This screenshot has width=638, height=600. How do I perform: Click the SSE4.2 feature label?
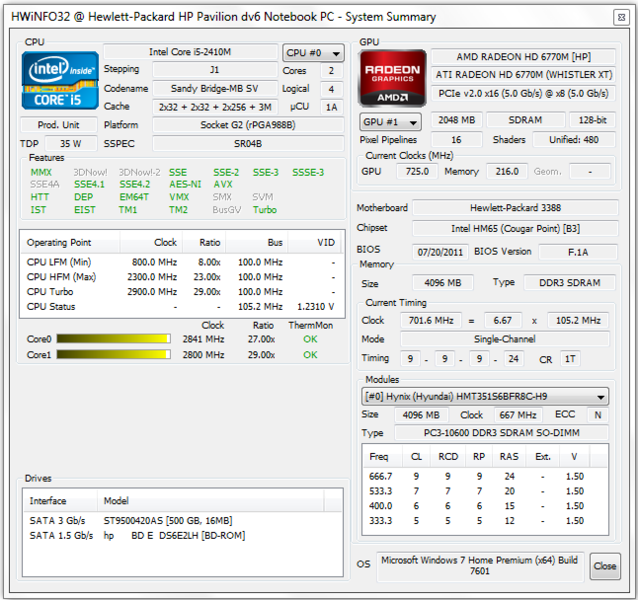(135, 184)
